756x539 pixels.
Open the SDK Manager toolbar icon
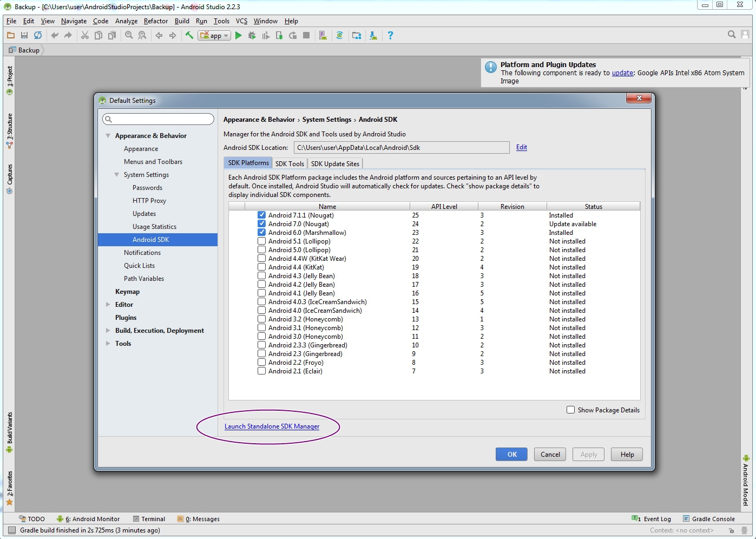(x=373, y=36)
